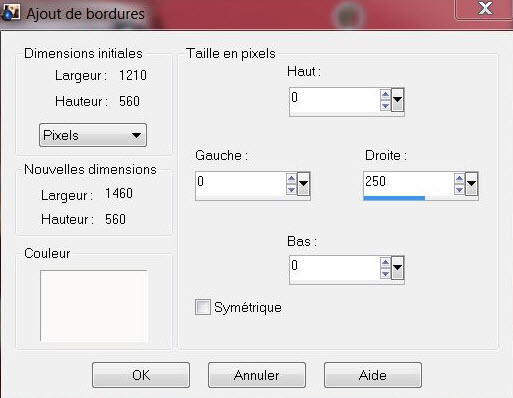This screenshot has height=398, width=513.
Task: Open the Gauche slider dropdown arrow
Action: pyautogui.click(x=303, y=184)
